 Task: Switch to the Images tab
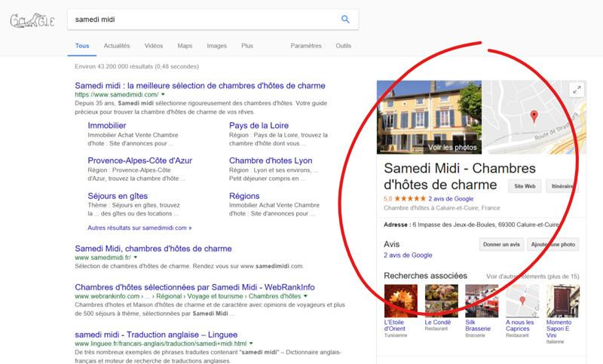tap(216, 46)
